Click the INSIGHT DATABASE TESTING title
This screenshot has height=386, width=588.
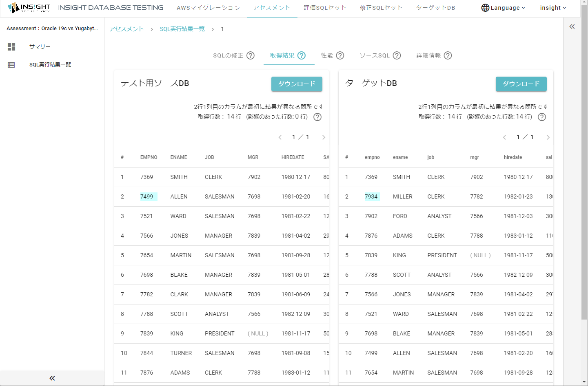click(111, 8)
